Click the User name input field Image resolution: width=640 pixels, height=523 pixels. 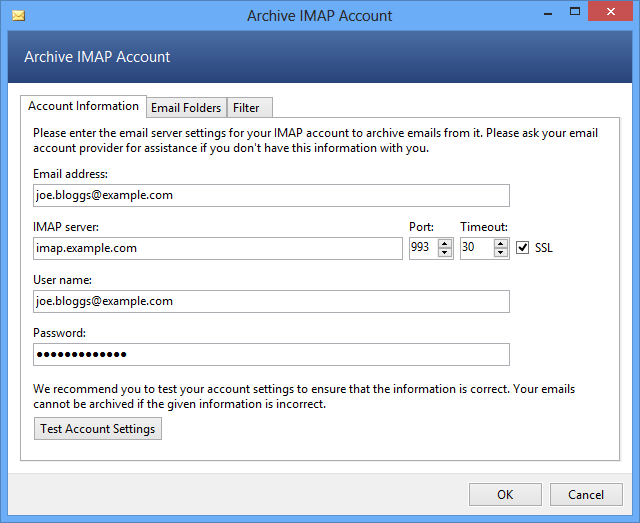[x=270, y=301]
